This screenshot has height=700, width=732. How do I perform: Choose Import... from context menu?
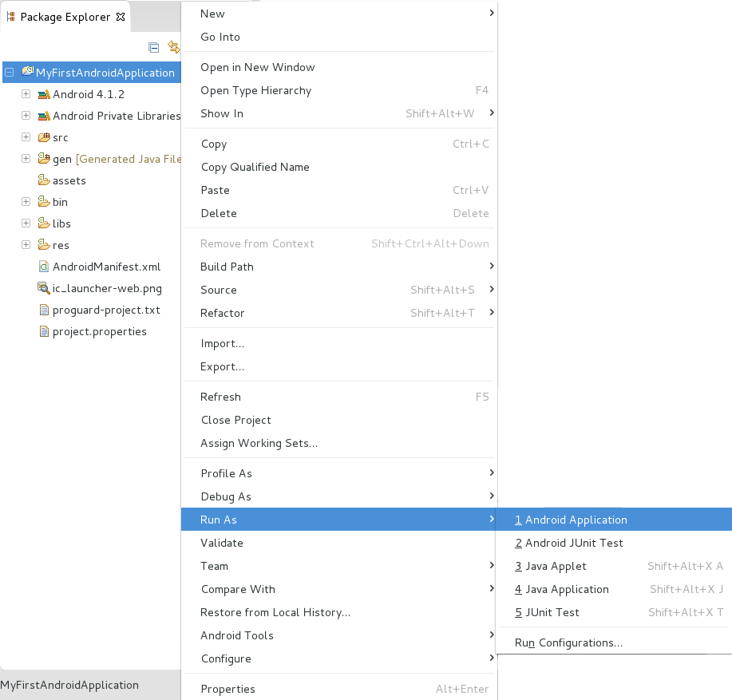(339, 343)
